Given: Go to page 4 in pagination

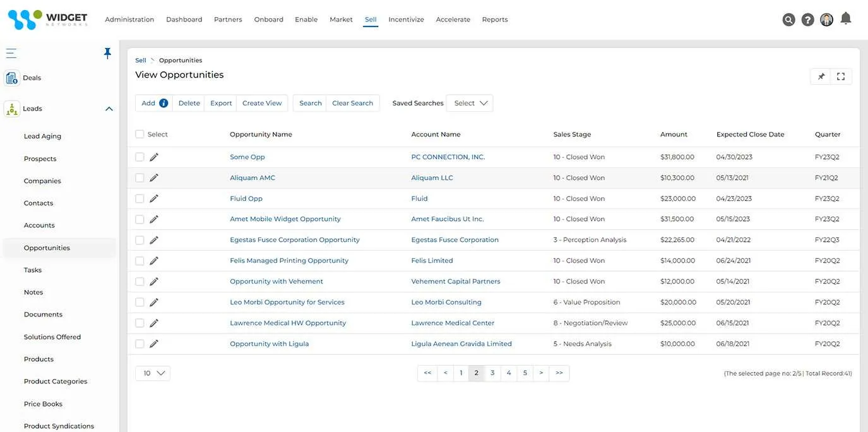Looking at the screenshot, I should [509, 373].
